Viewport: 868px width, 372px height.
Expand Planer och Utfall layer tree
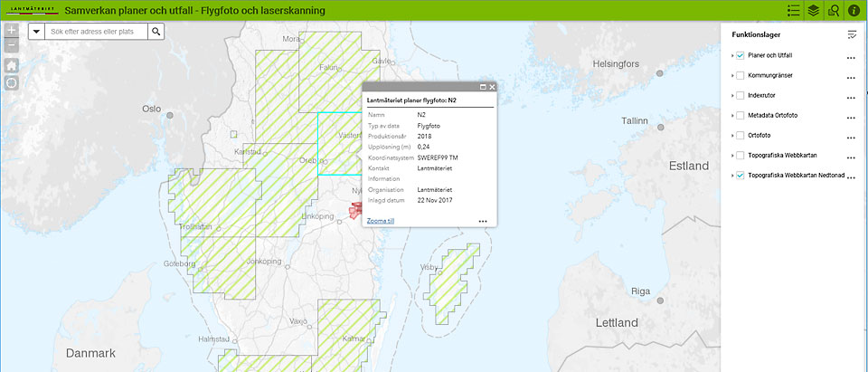click(732, 56)
